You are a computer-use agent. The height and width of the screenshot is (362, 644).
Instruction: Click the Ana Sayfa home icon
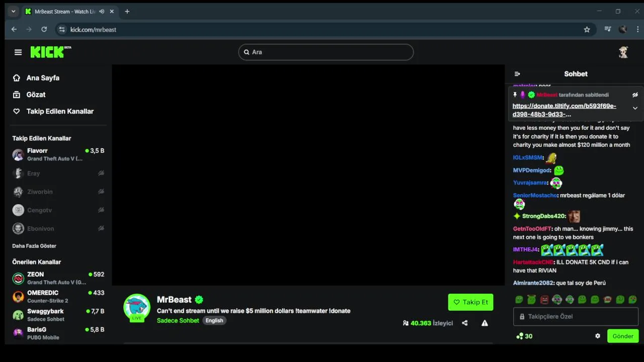pos(17,78)
